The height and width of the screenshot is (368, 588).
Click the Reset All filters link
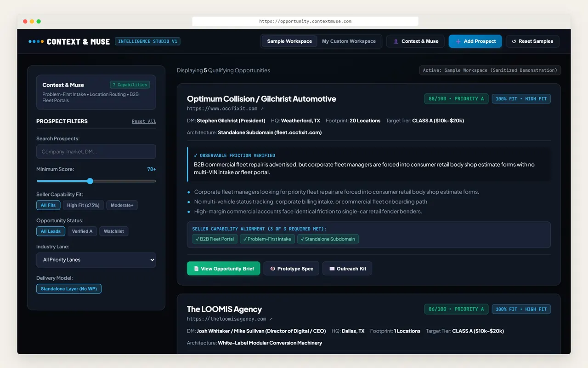pyautogui.click(x=144, y=121)
